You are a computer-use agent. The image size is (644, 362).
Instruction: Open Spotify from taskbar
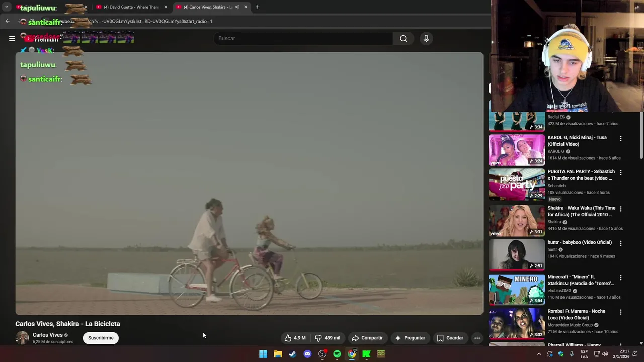[337, 354]
